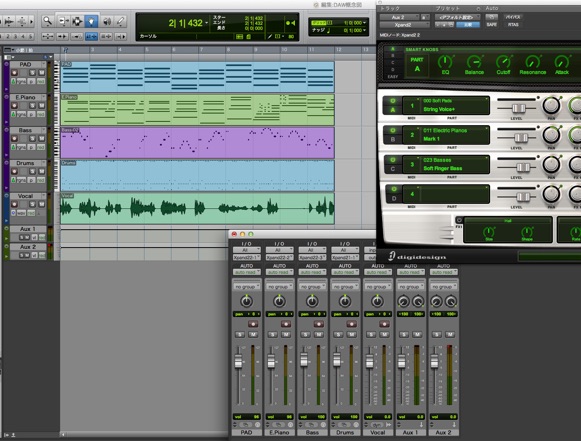Select the Pencil tool

(120, 21)
